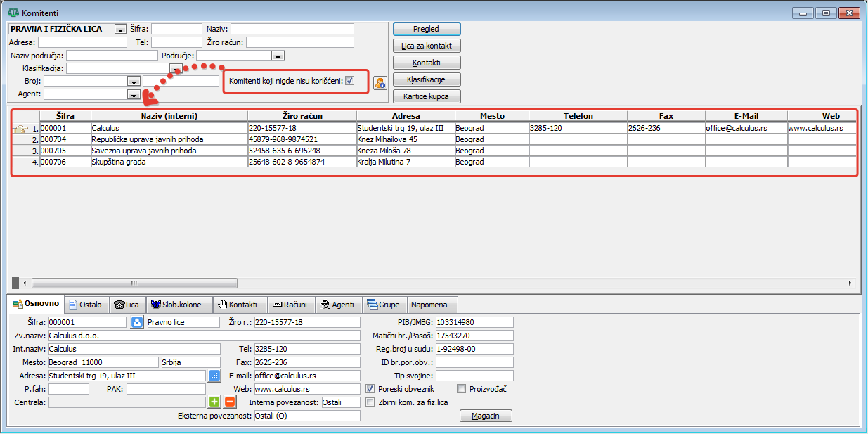
Task: Click the blue address lookup icon beside Adresa
Action: pos(214,376)
